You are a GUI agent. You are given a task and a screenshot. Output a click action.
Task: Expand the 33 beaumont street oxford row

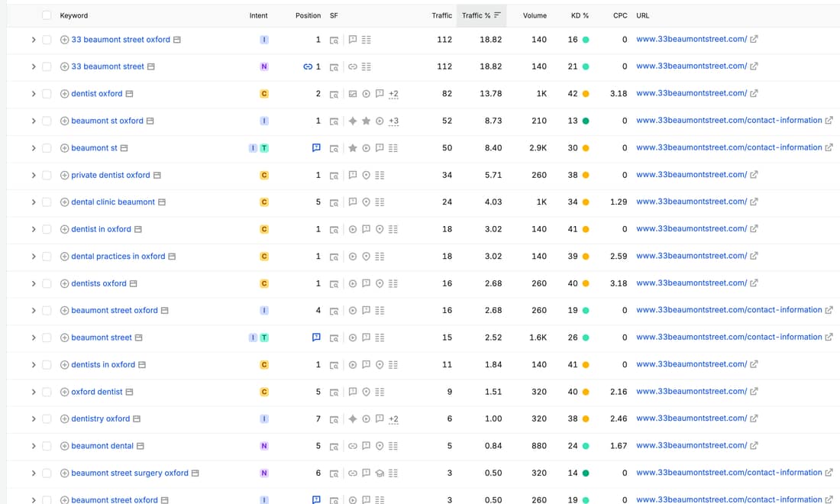33,40
